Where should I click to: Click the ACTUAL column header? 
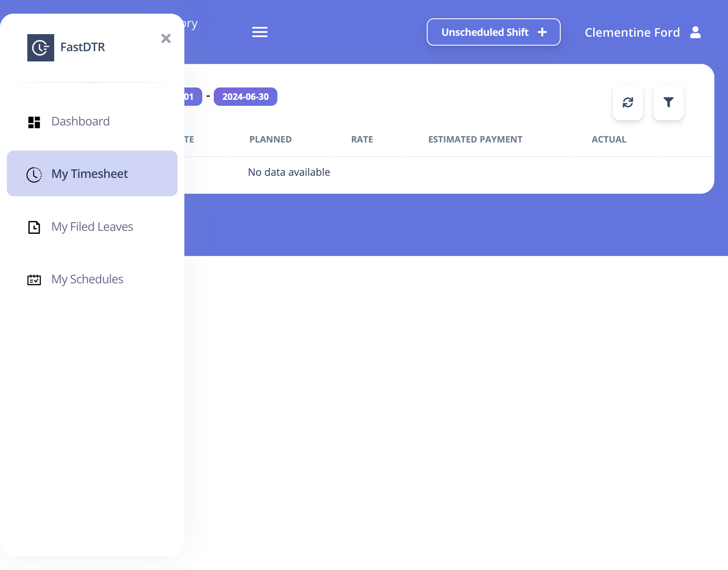pos(609,140)
